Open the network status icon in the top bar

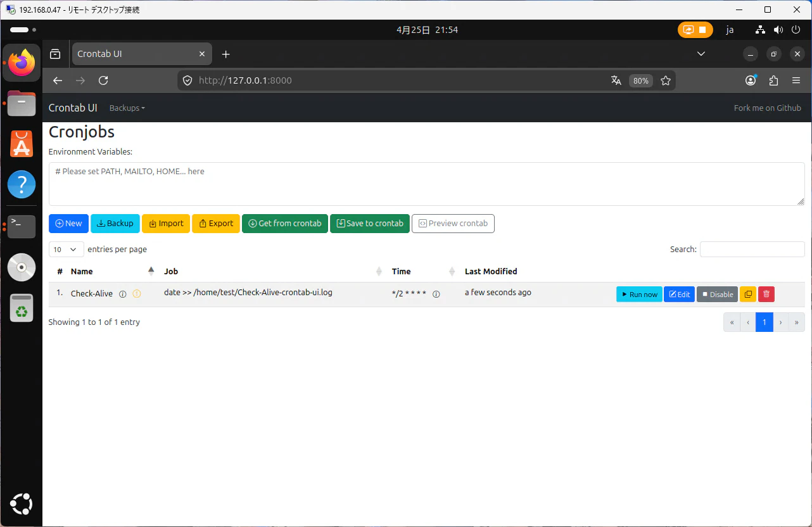[761, 30]
